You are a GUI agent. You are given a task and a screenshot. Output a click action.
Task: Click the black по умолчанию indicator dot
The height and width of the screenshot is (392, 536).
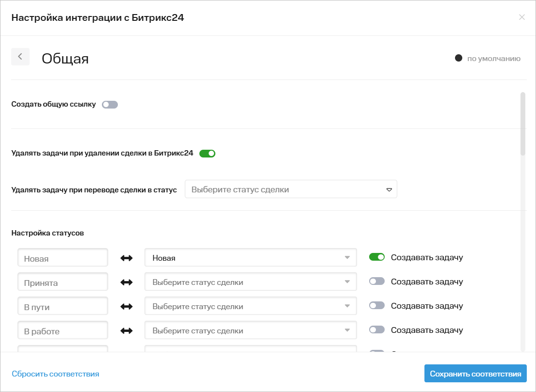458,58
